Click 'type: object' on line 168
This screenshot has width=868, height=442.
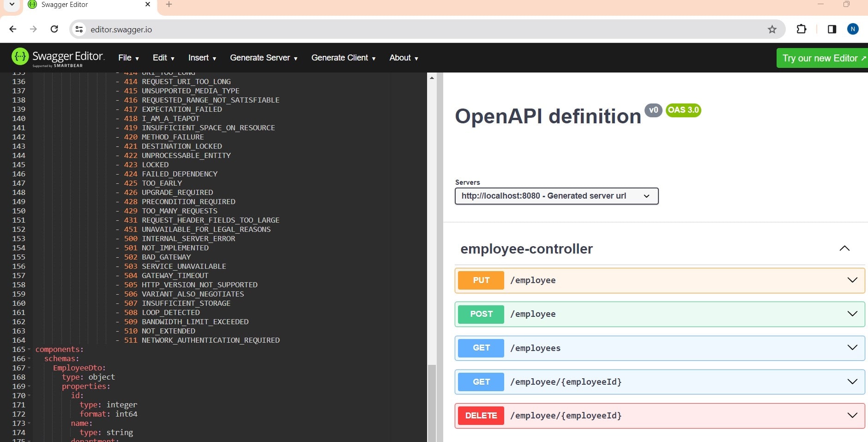tap(88, 377)
